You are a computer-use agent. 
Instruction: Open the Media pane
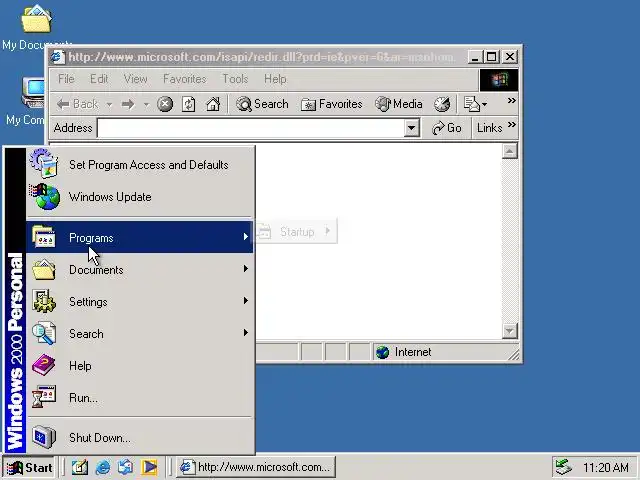(x=398, y=104)
